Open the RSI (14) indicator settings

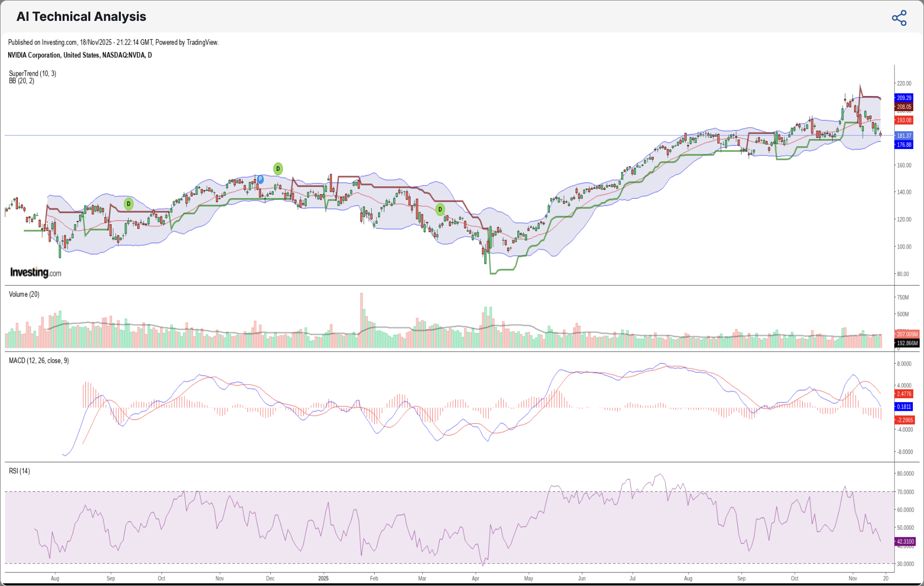[x=18, y=470]
